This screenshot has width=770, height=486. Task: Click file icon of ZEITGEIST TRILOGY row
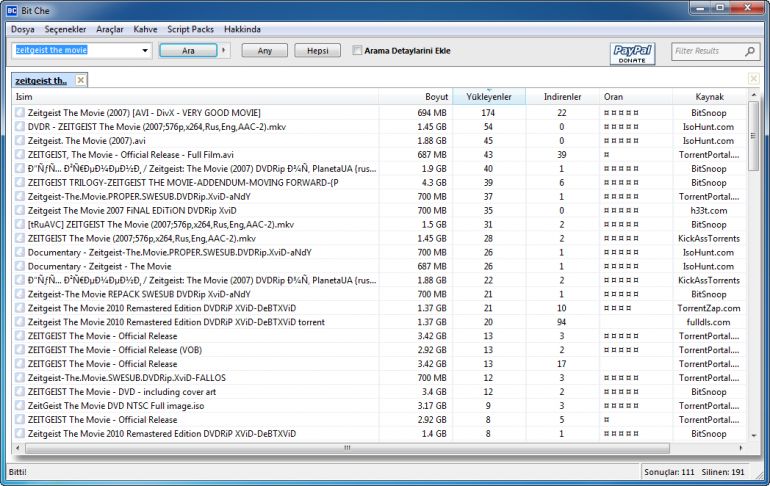(19, 183)
